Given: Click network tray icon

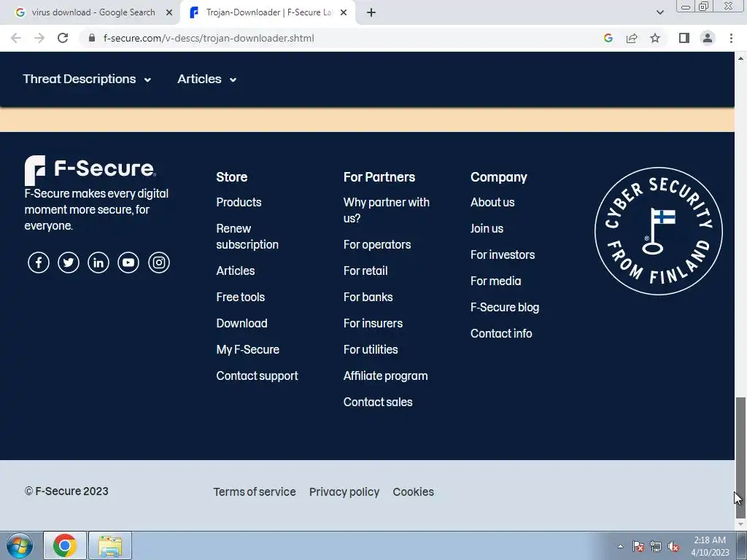Looking at the screenshot, I should [x=656, y=546].
